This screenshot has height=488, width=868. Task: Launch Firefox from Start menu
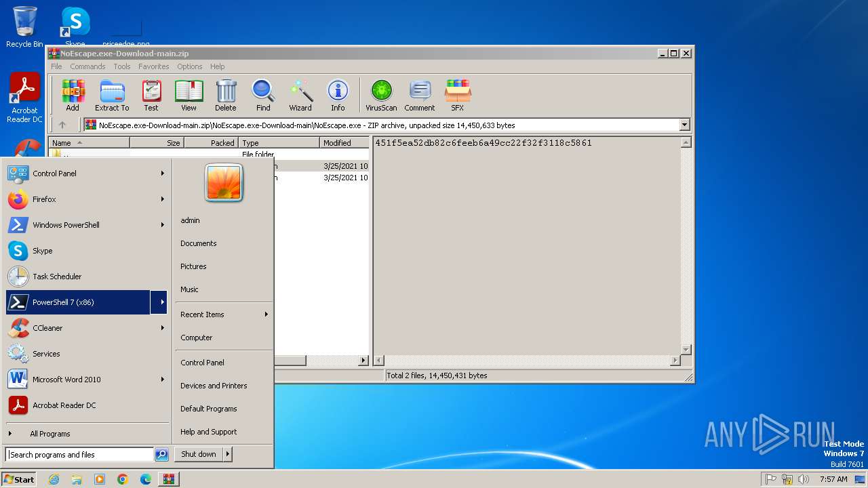(x=86, y=199)
